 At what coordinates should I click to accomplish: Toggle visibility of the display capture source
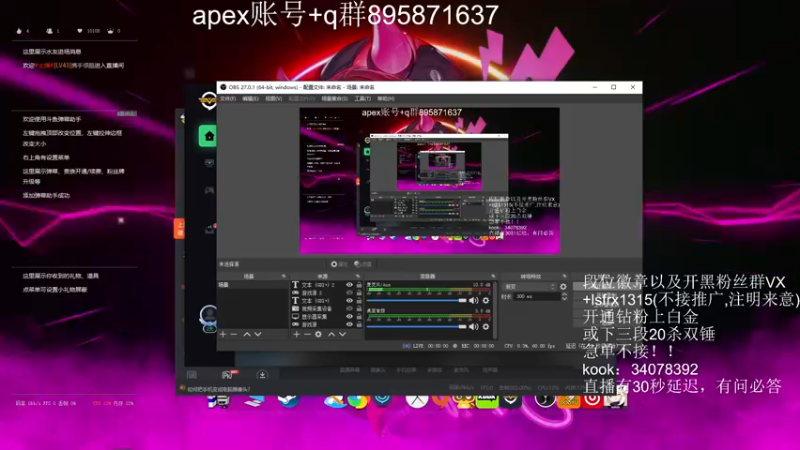(x=349, y=316)
